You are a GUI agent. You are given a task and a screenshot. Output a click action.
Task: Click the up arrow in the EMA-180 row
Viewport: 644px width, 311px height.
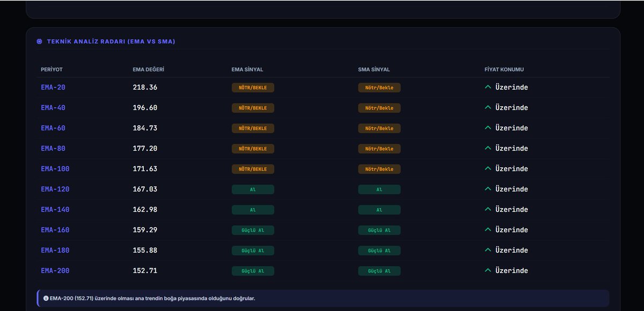click(x=488, y=250)
